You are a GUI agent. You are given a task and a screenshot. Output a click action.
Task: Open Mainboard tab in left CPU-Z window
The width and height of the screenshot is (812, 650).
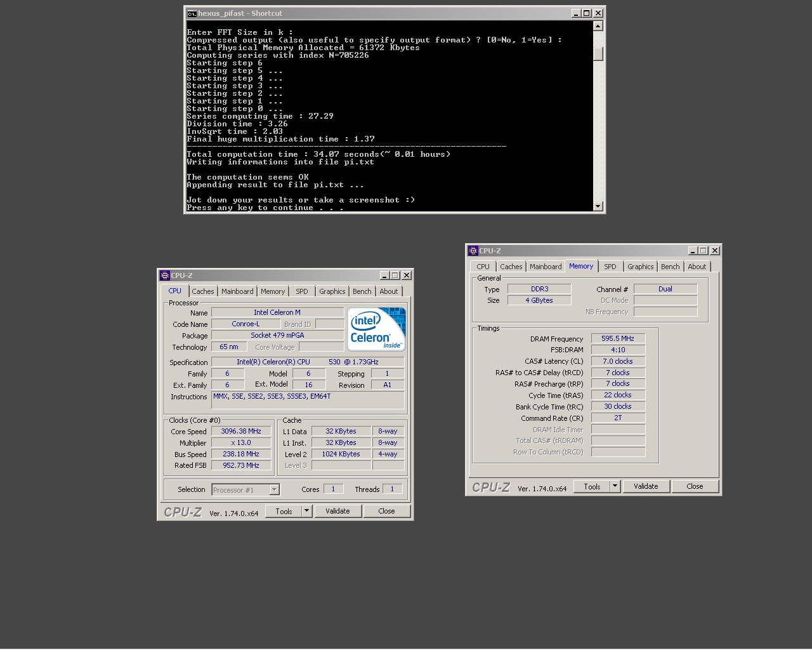point(237,291)
